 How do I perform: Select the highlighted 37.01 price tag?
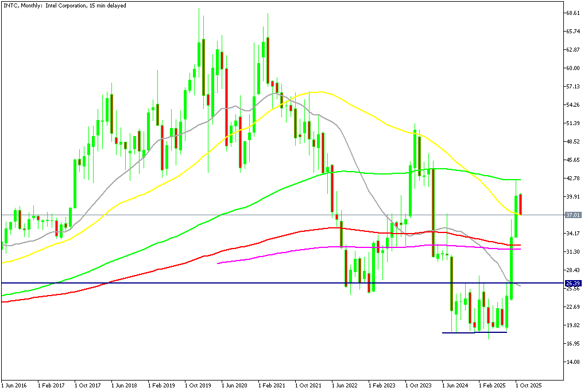pyautogui.click(x=573, y=214)
